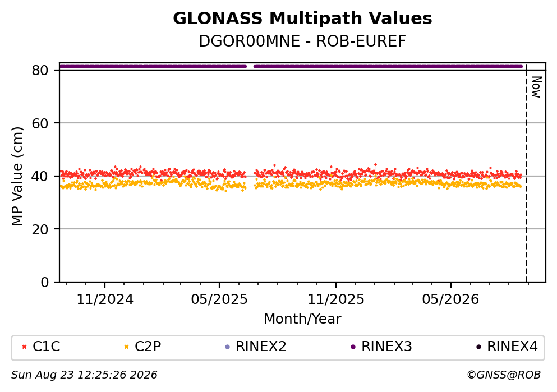Select the RINEX4 legend text
Image resolution: width=557 pixels, height=392 pixels.
coord(512,347)
